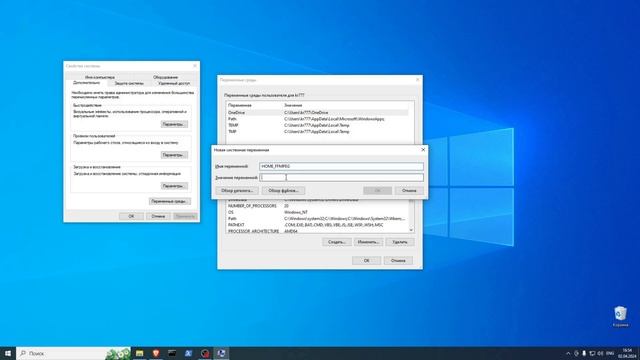
Task: Click the active system properties taskbar icon
Action: tap(221, 353)
